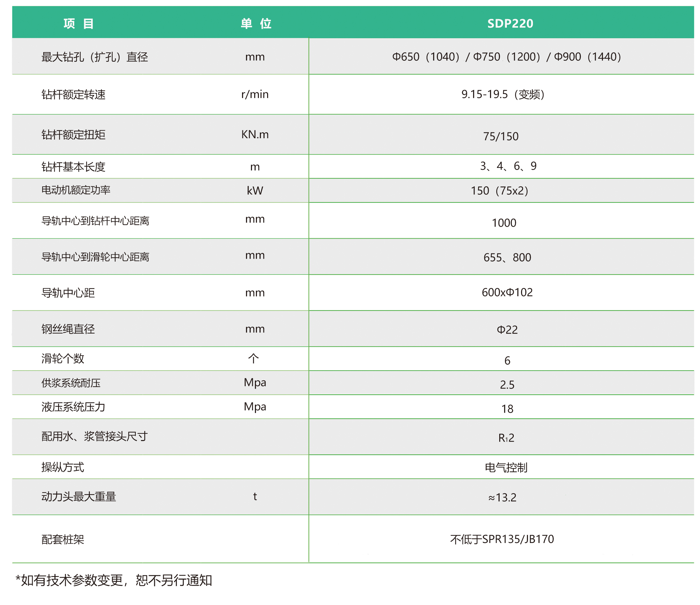
Task: Select the 电气控制 value cell
Action: pyautogui.click(x=506, y=467)
